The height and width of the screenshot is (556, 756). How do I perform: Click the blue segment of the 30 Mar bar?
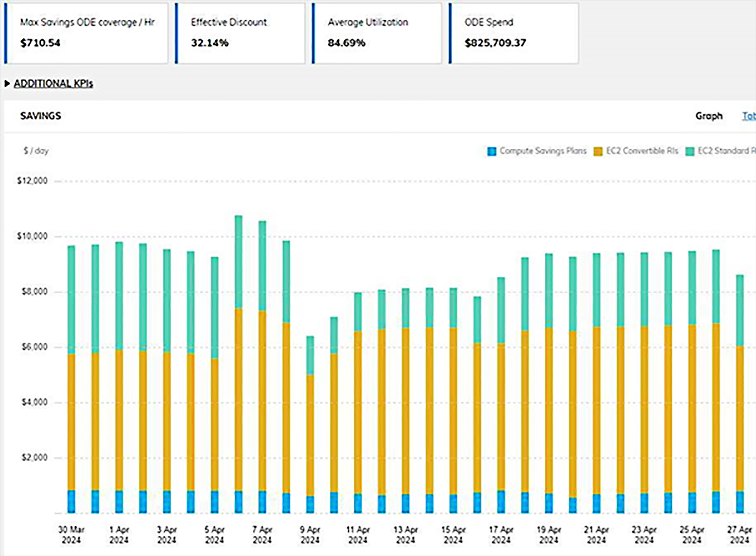coord(71,502)
